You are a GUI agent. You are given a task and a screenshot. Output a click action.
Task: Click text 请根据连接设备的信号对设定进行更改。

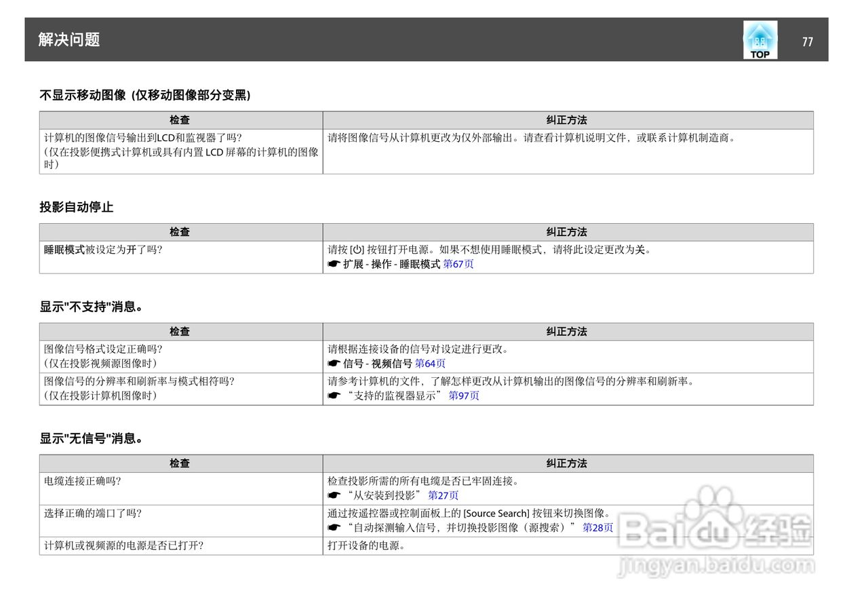click(x=418, y=349)
